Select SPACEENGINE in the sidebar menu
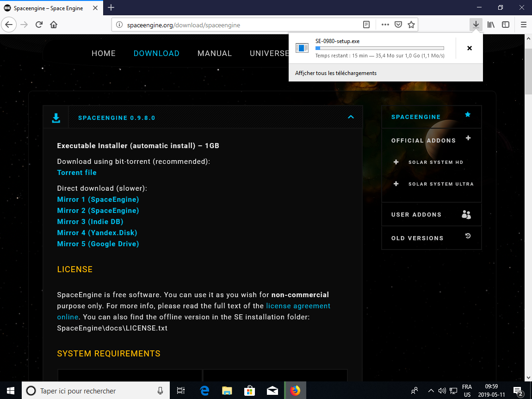 tap(416, 117)
